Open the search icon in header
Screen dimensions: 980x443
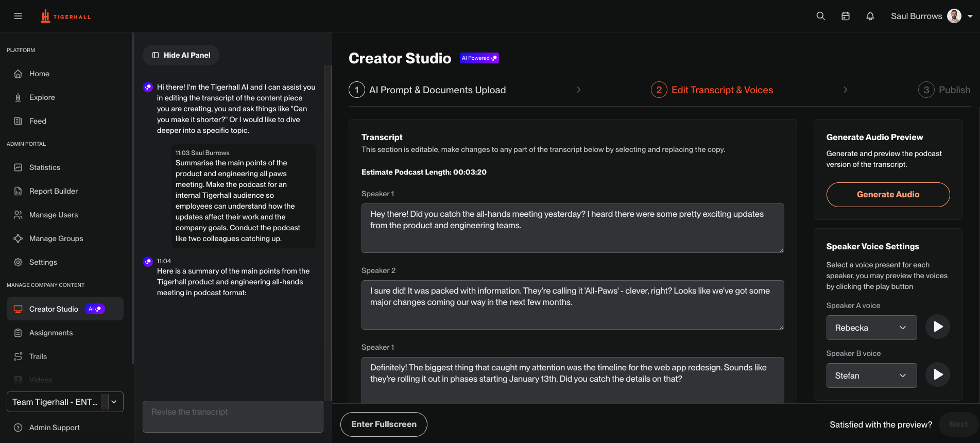tap(821, 16)
